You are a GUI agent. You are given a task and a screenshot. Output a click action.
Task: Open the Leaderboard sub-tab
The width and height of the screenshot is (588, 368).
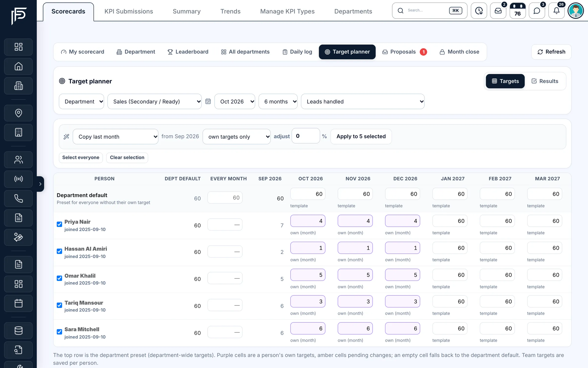(188, 52)
